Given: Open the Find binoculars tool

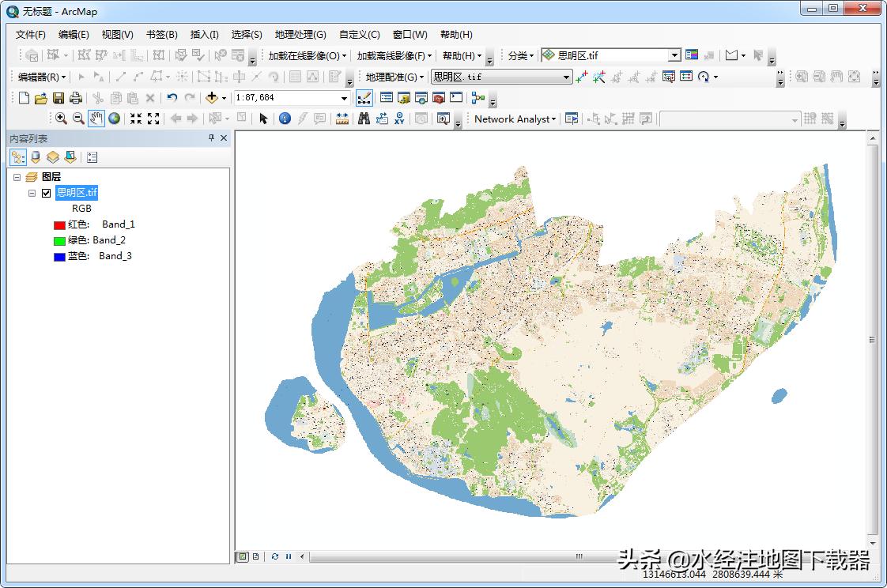Looking at the screenshot, I should [364, 119].
